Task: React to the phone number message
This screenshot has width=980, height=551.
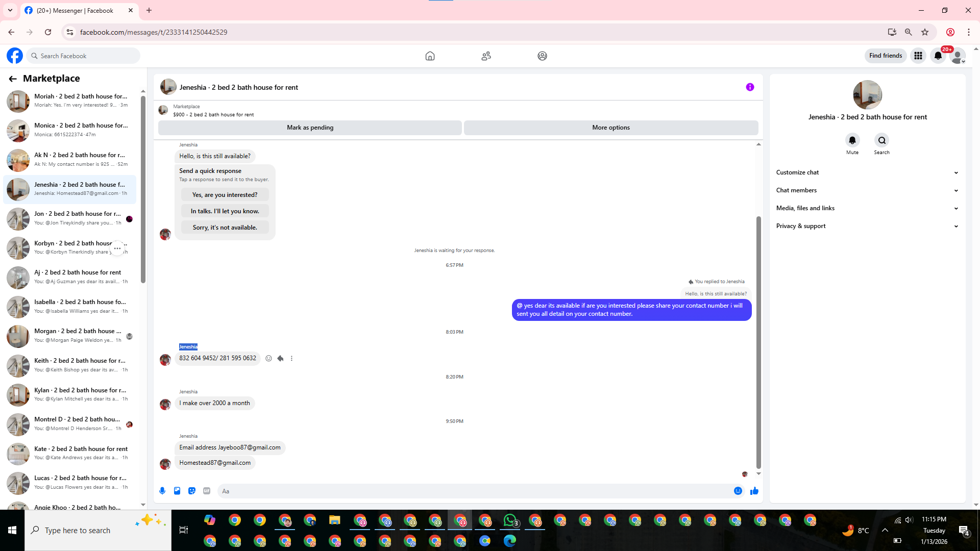Action: click(269, 359)
